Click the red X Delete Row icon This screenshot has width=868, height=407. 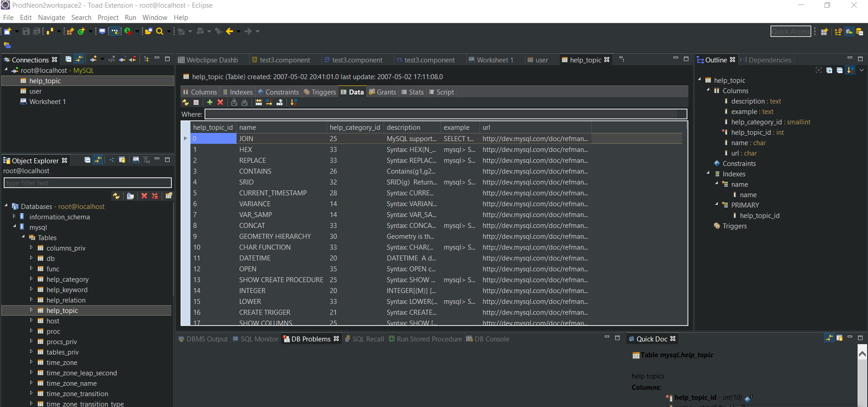pyautogui.click(x=220, y=102)
